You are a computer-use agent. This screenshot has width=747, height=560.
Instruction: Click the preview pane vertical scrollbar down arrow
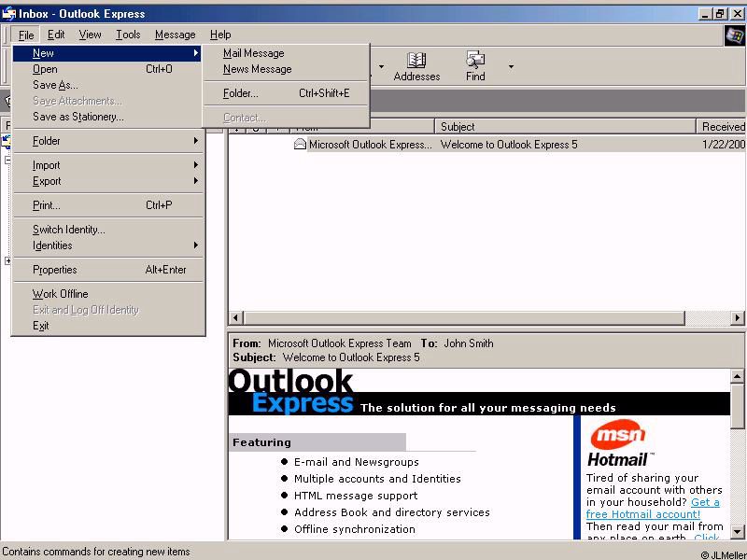pyautogui.click(x=738, y=533)
